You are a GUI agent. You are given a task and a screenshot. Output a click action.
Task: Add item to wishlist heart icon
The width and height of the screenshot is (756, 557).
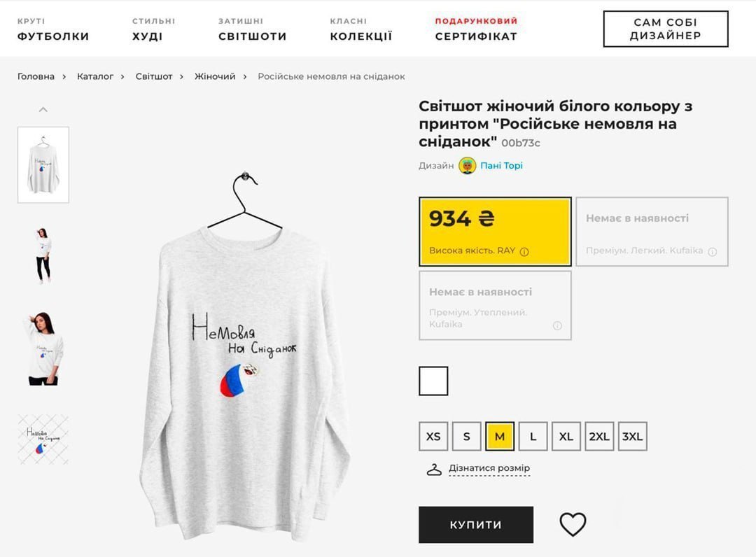[x=573, y=524]
